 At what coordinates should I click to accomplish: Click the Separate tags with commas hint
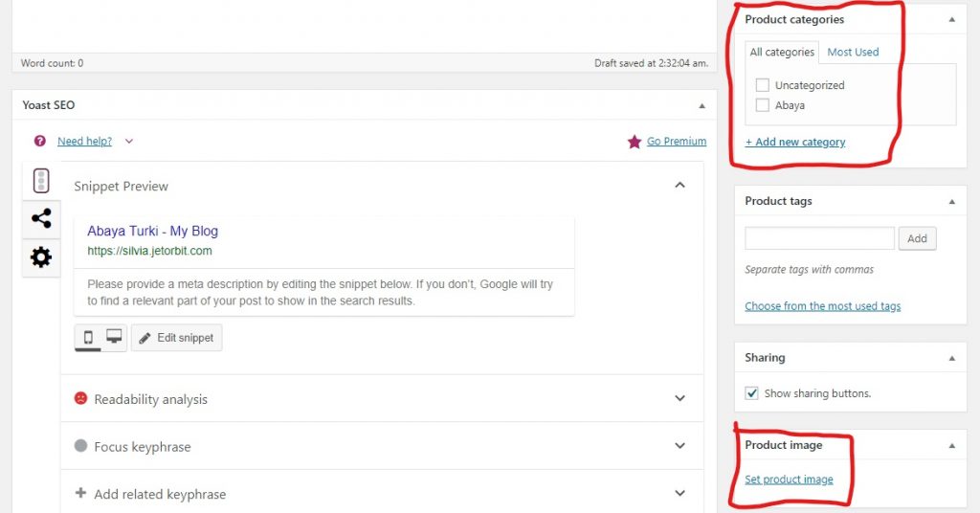(x=810, y=270)
